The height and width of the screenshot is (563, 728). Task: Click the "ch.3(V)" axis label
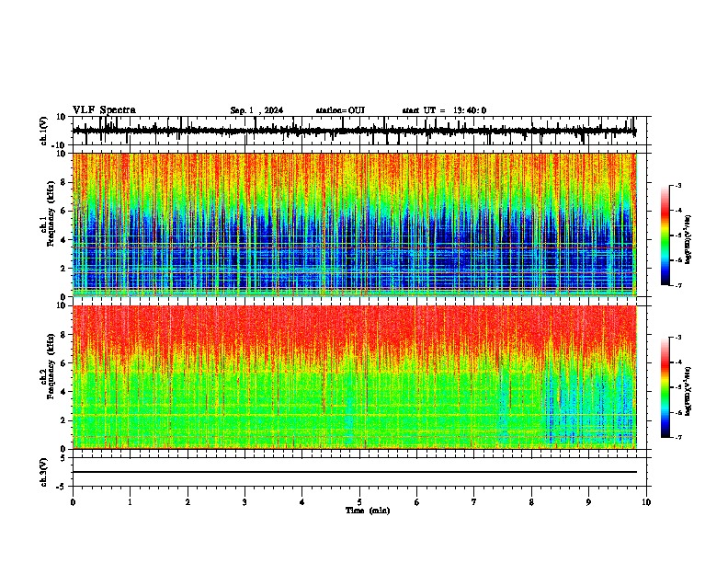[x=44, y=472]
